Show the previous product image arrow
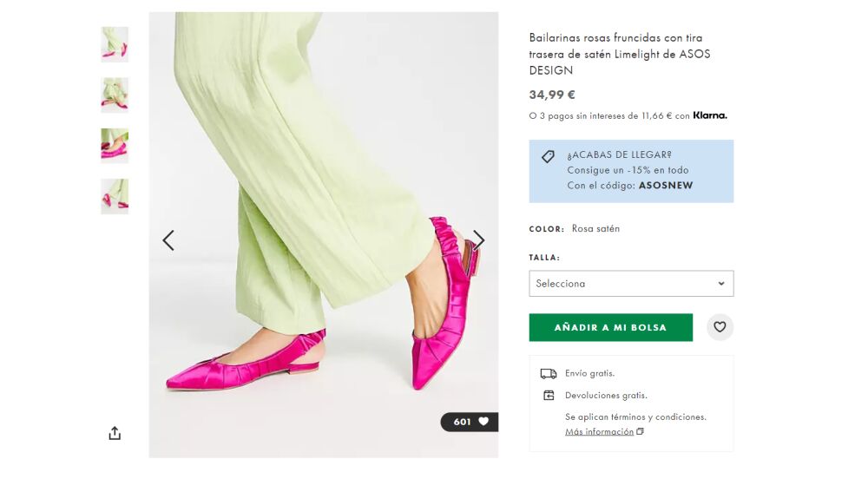The width and height of the screenshot is (868, 492). [x=168, y=240]
